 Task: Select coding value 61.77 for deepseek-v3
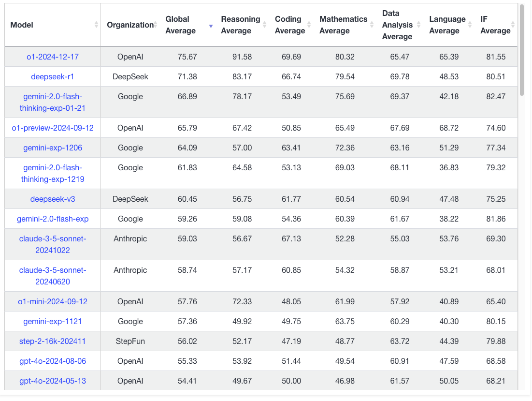(291, 199)
